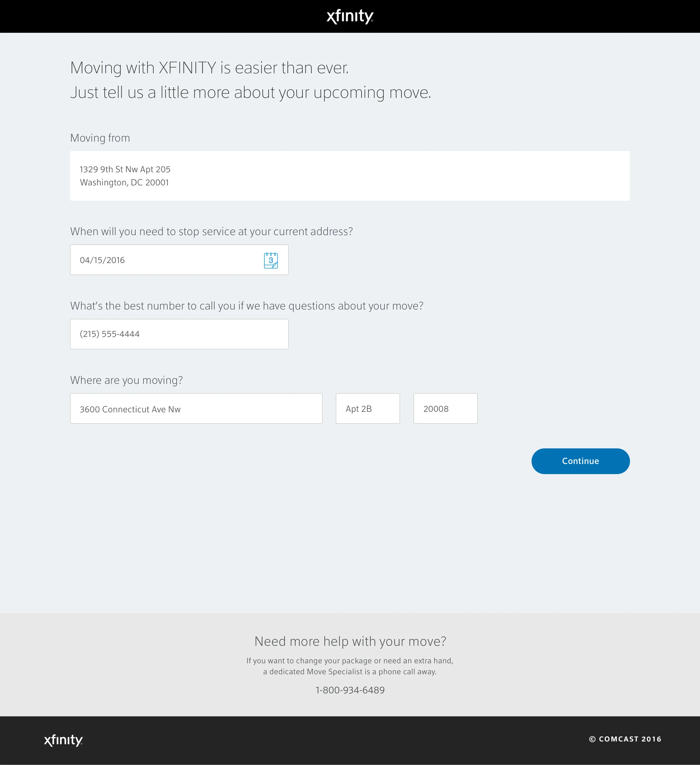Screen dimensions: 700x765
Task: Click the 'Need more help with your move?' heading
Action: (x=350, y=641)
